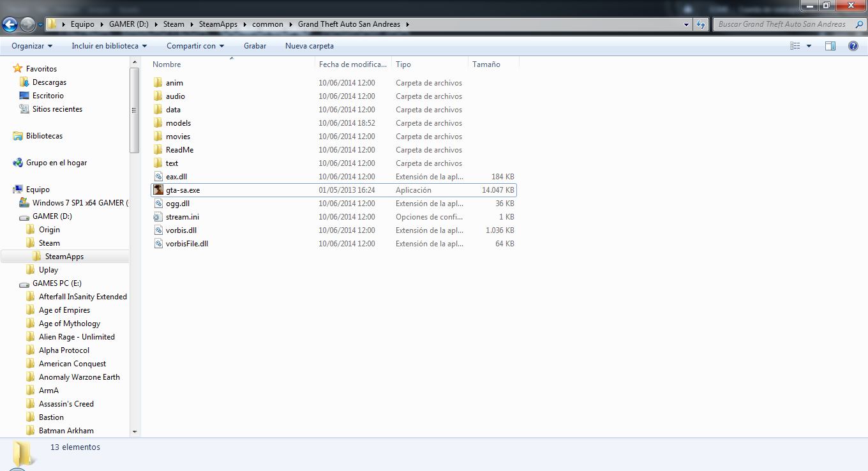Click the '14.047 KB' size of gta-sa.exe
This screenshot has height=471, width=868.
click(x=498, y=190)
